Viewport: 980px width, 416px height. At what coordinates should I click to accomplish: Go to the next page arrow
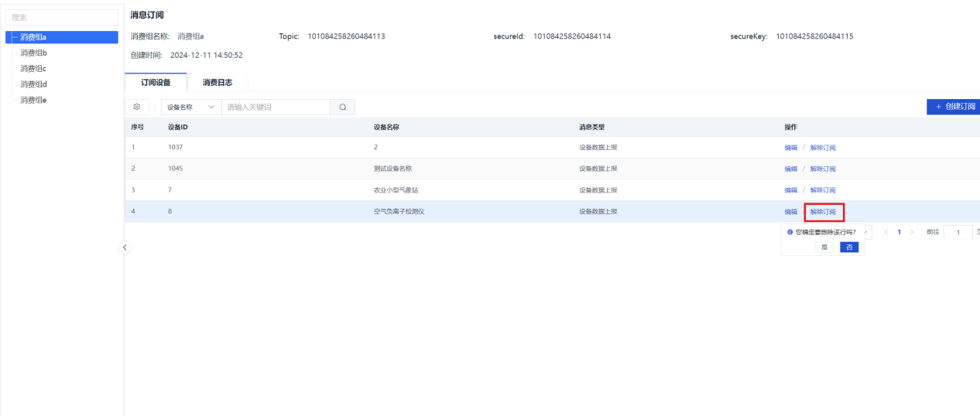(912, 233)
